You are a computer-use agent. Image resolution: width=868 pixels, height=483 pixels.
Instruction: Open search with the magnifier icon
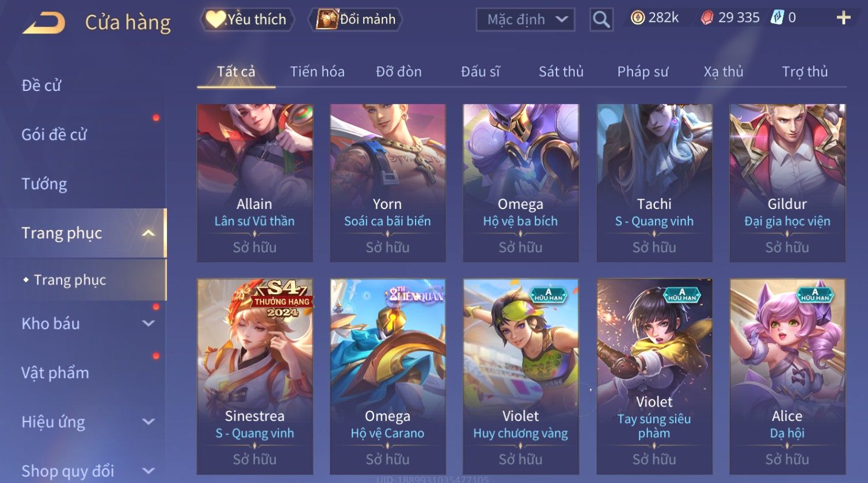tap(601, 20)
